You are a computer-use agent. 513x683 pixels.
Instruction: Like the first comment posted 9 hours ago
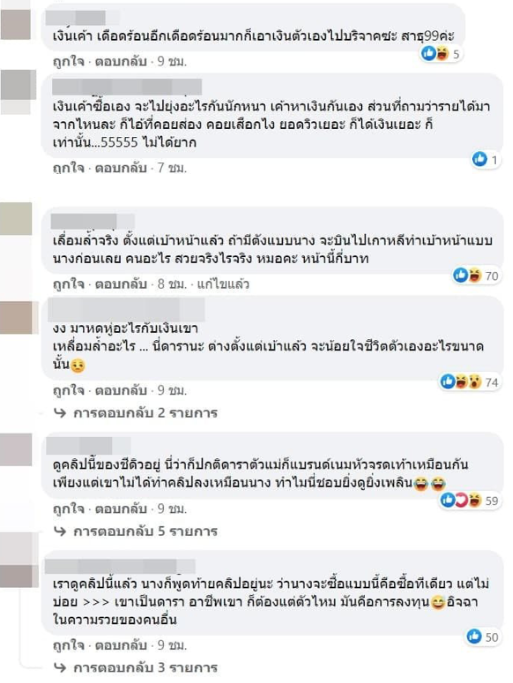pos(68,61)
